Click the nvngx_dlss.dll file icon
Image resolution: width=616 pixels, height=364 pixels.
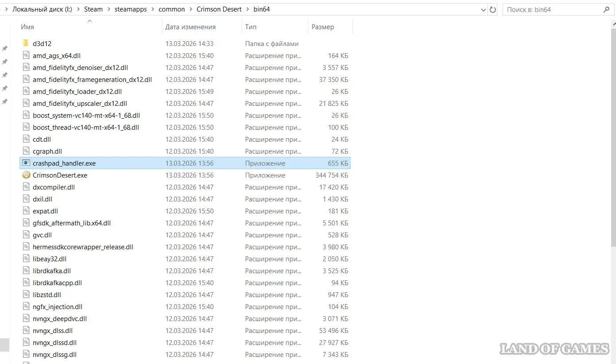pyautogui.click(x=26, y=330)
